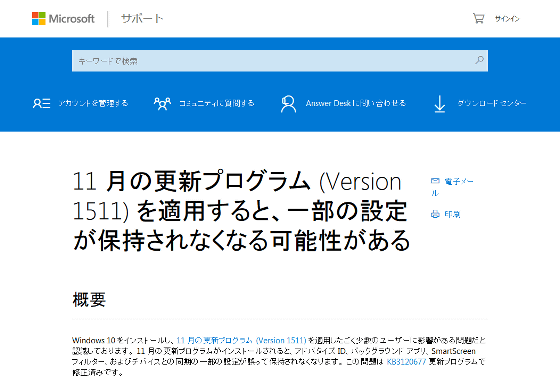This screenshot has width=560, height=385.
Task: Click the Answer Desk headset icon
Action: pyautogui.click(x=288, y=104)
